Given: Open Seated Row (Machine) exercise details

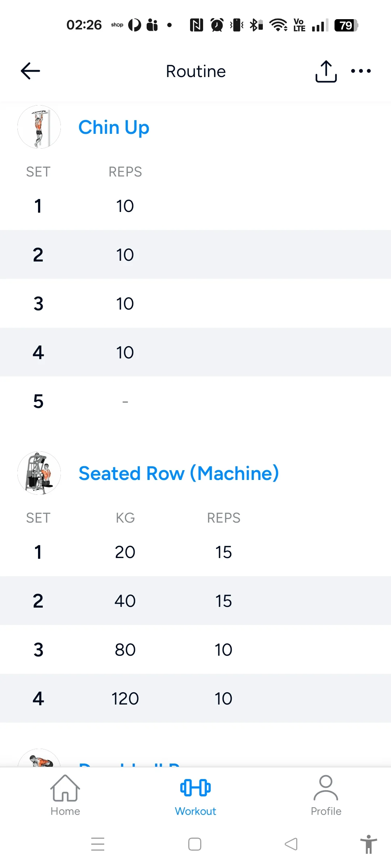Looking at the screenshot, I should tap(178, 473).
